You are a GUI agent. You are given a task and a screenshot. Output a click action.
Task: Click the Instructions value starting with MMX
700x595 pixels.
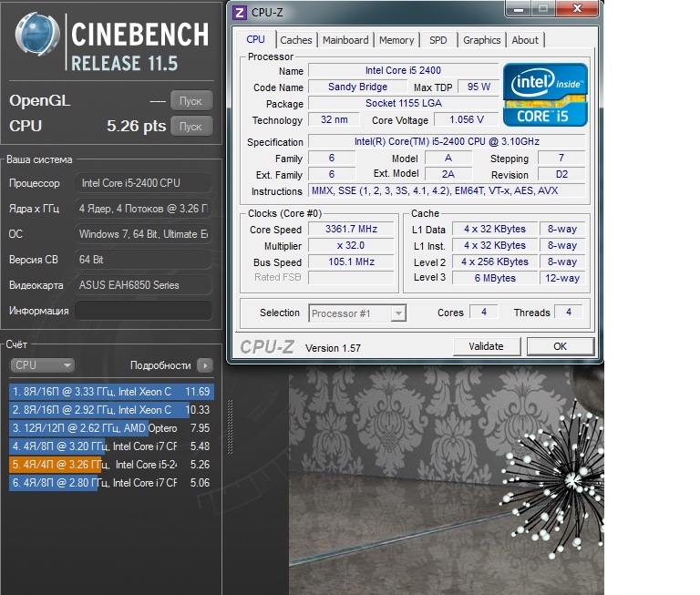[447, 190]
